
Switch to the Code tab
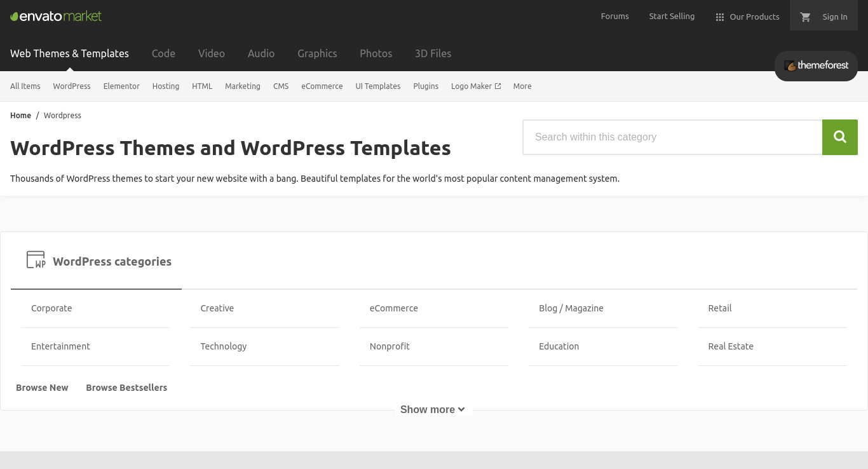coord(163,53)
